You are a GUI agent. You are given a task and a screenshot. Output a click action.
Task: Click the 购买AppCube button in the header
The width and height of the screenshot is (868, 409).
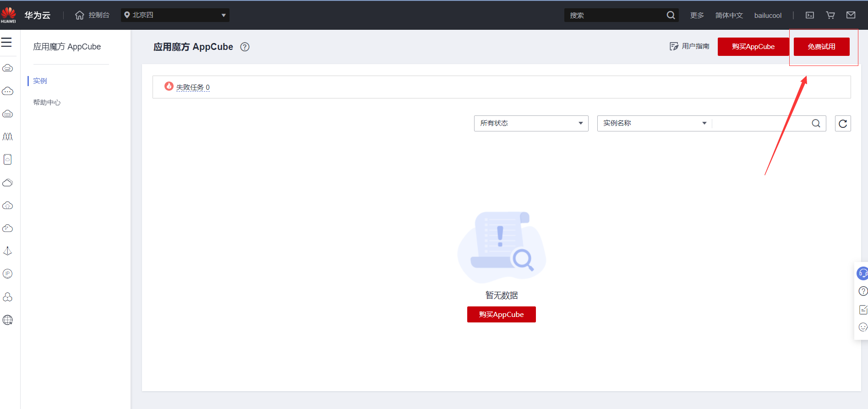tap(753, 47)
